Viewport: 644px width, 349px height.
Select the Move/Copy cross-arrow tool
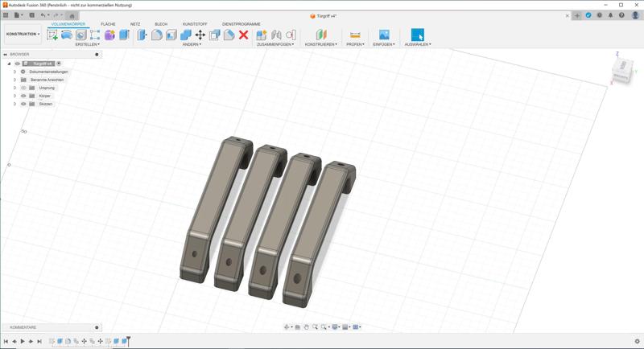coord(200,35)
